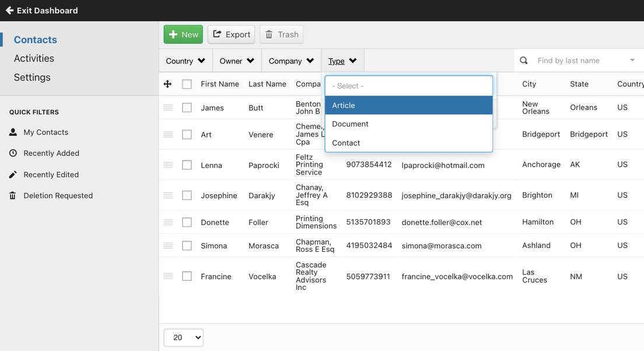Check the Lenna Paprocki row checkbox
Screen dimensions: 644x351
tap(187, 165)
